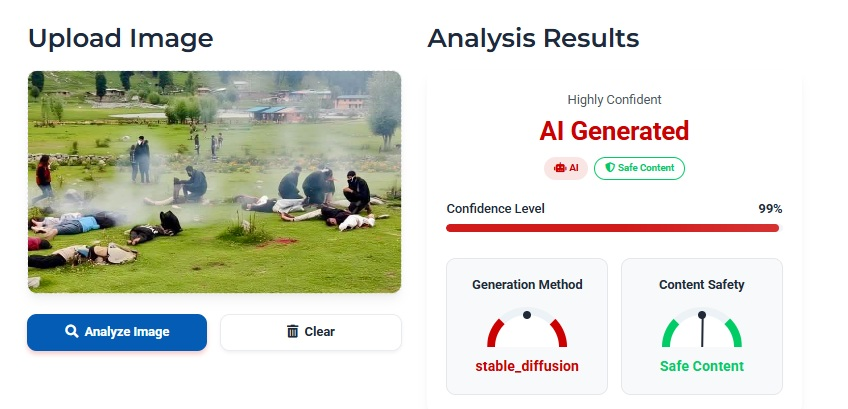Select the green Safe Content pill badge
The width and height of the screenshot is (848, 409).
[639, 168]
